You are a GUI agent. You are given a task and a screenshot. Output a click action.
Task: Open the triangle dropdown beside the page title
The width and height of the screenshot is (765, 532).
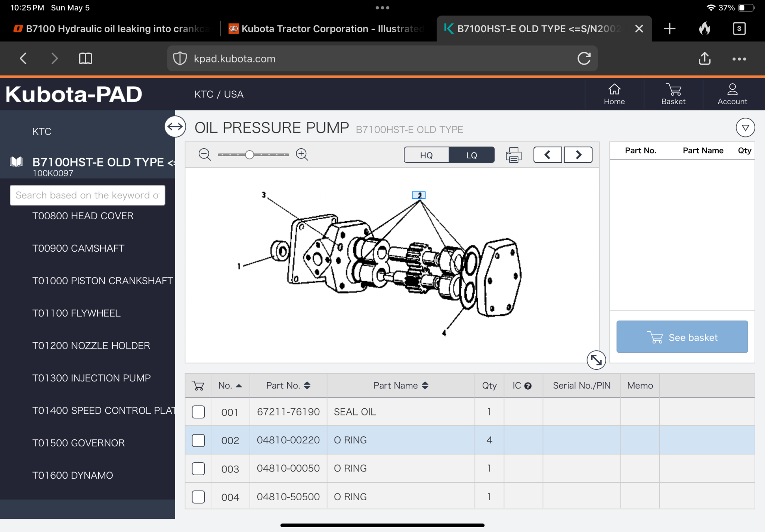[745, 128]
